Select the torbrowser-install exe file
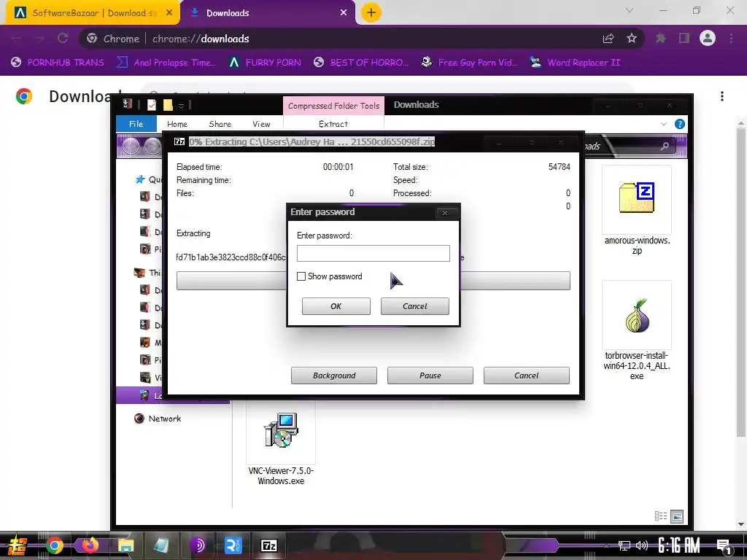Screen dimensions: 747x560 (x=637, y=331)
